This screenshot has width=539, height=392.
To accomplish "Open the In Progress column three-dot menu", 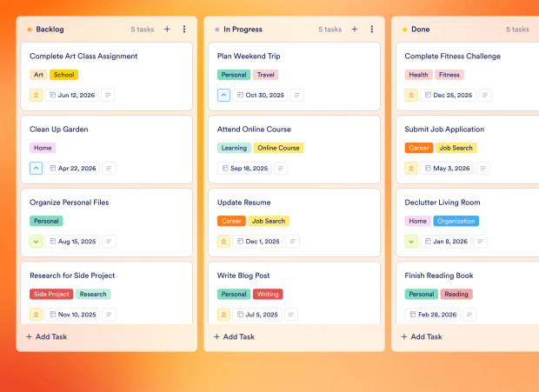I will (x=372, y=29).
